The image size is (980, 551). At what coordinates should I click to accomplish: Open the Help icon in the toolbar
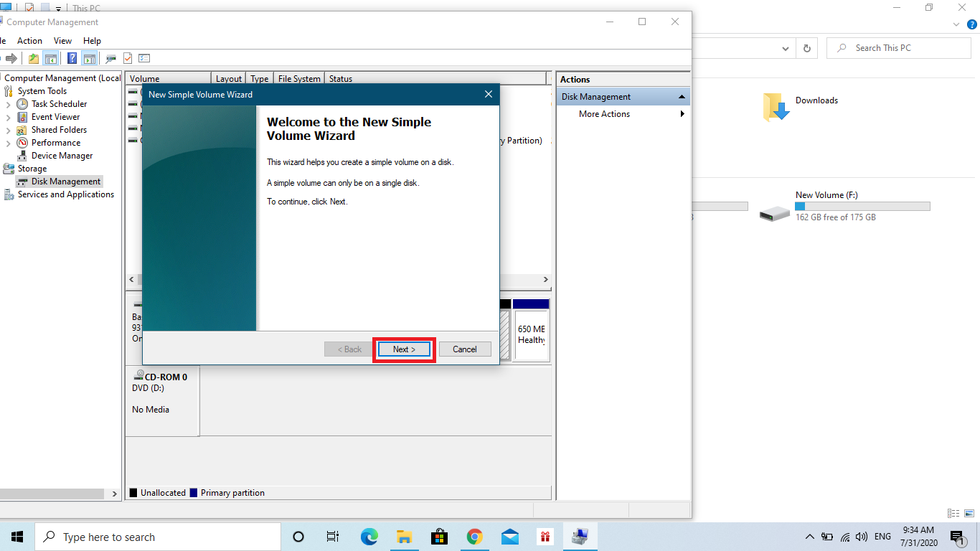click(x=71, y=58)
